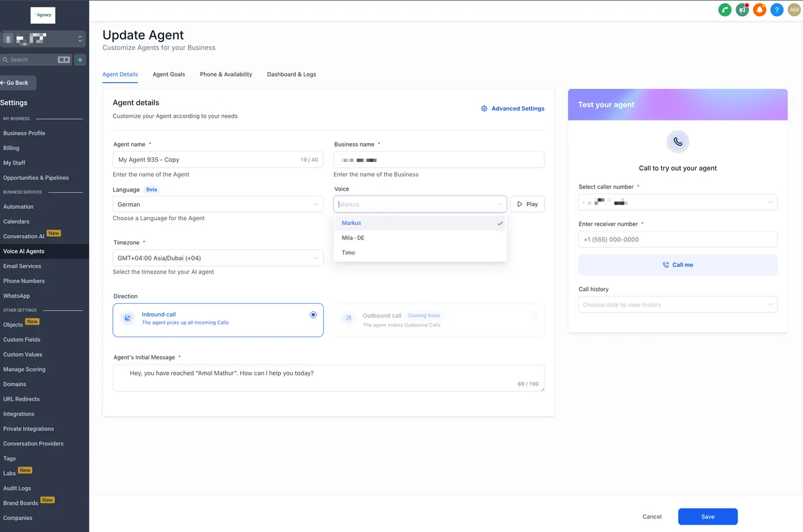Open Conversation AI in sidebar

(x=24, y=236)
